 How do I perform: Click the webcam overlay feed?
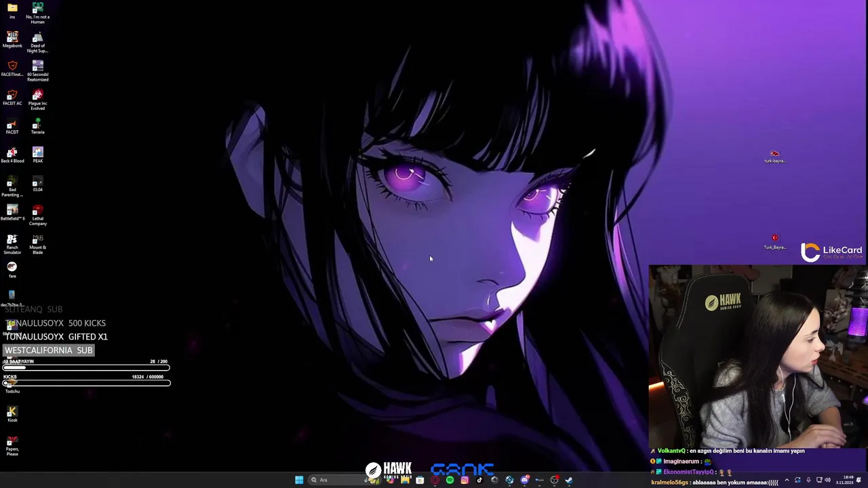click(x=758, y=357)
